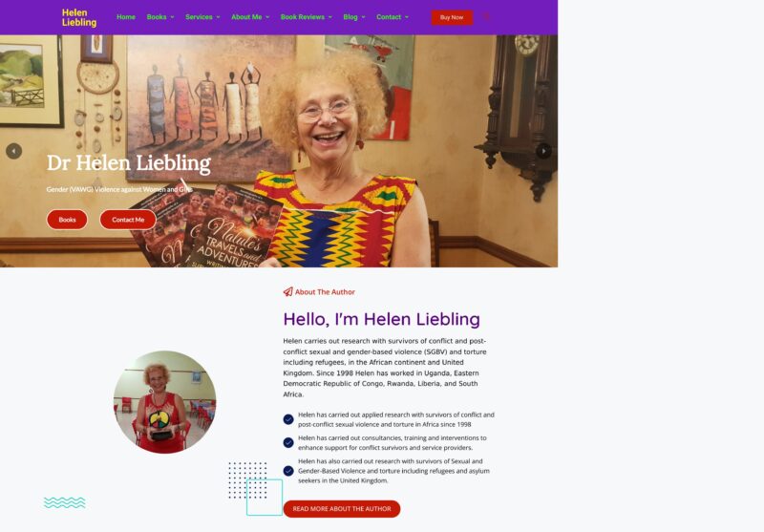Expand the Services dropdown menu

click(202, 17)
